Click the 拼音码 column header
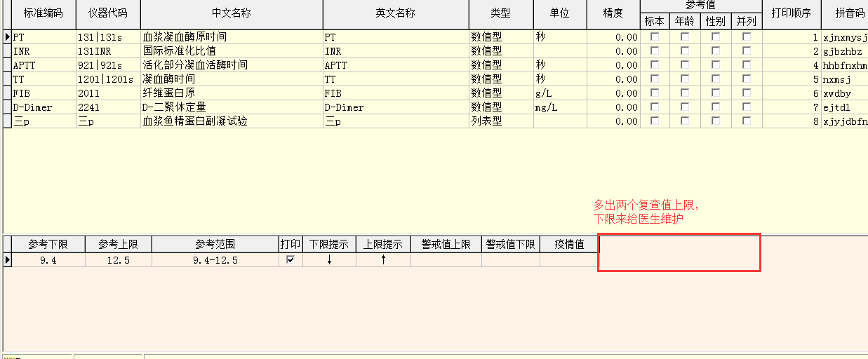Screen dimensions: 868x359 click(x=845, y=13)
